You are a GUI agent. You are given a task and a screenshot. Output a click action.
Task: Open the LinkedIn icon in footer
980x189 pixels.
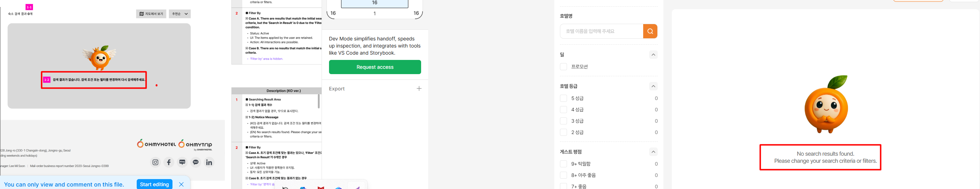click(x=209, y=162)
